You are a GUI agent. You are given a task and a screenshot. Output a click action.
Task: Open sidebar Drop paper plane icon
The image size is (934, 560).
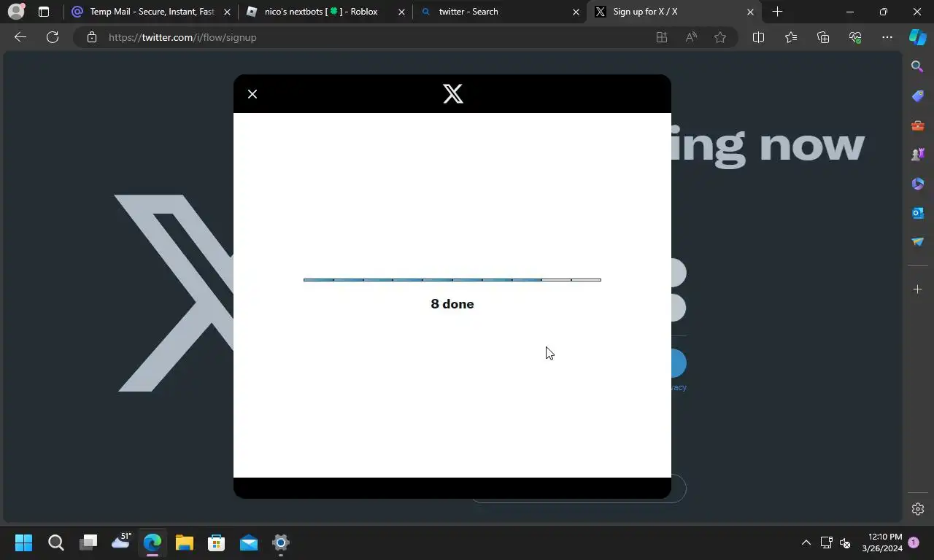tap(918, 242)
